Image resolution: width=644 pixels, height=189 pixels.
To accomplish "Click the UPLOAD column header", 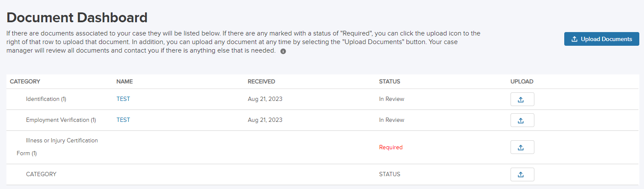I will click(522, 81).
